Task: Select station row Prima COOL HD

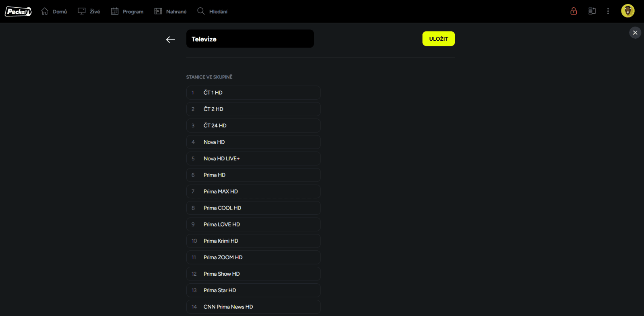Action: click(253, 208)
